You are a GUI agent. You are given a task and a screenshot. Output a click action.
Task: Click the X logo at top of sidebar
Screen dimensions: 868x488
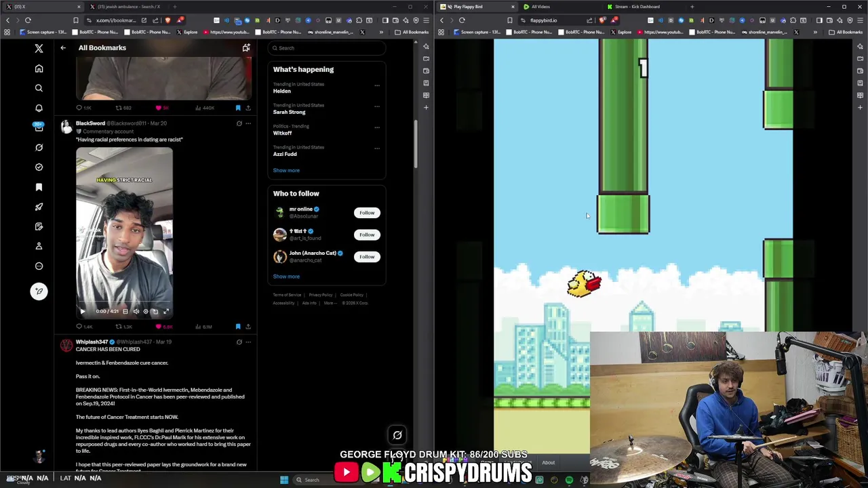(x=39, y=48)
